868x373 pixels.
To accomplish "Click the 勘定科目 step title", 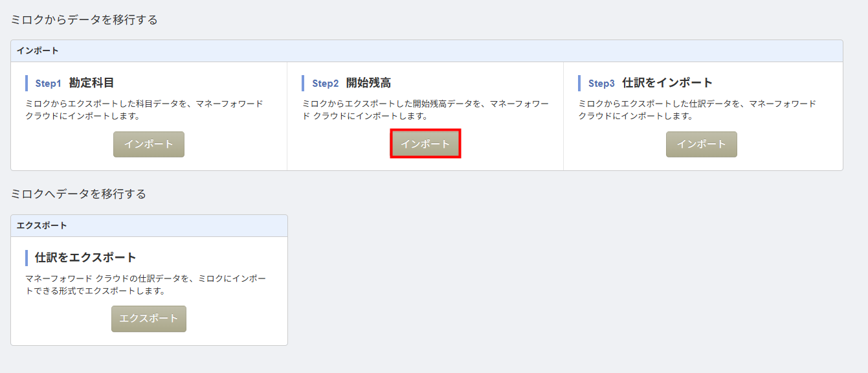I will click(91, 83).
